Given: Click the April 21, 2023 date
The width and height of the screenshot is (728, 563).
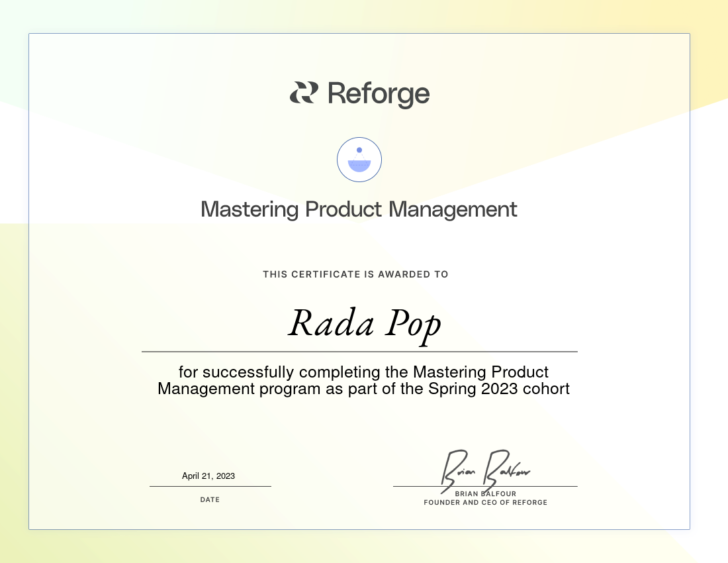Looking at the screenshot, I should pyautogui.click(x=208, y=476).
